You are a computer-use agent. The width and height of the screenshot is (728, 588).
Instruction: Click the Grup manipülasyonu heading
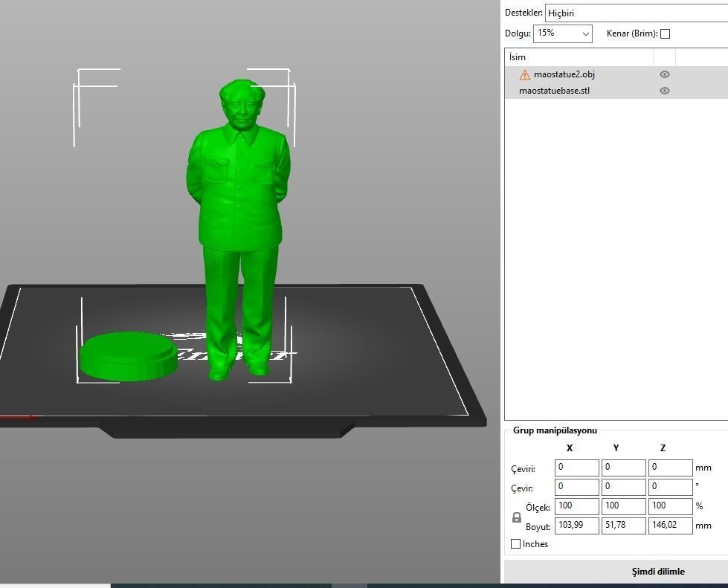[x=555, y=430]
